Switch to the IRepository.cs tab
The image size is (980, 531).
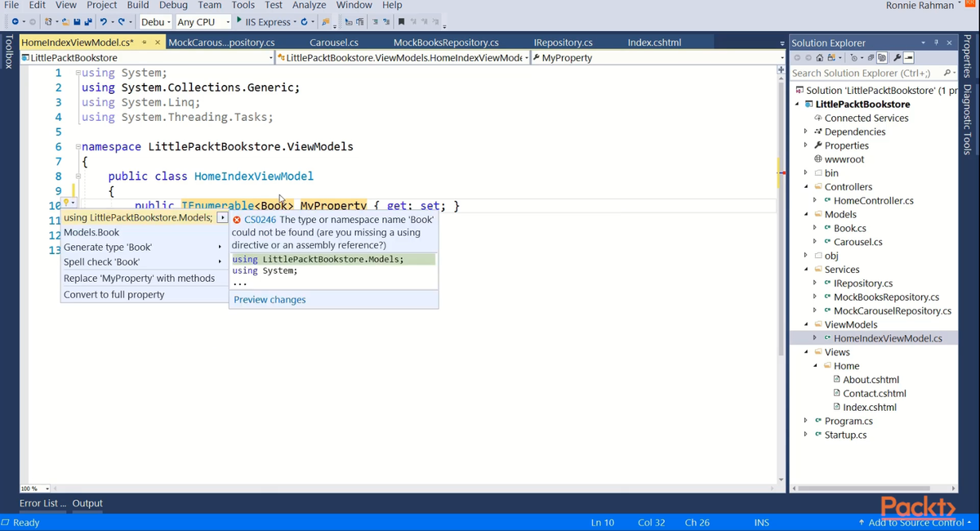pyautogui.click(x=563, y=42)
